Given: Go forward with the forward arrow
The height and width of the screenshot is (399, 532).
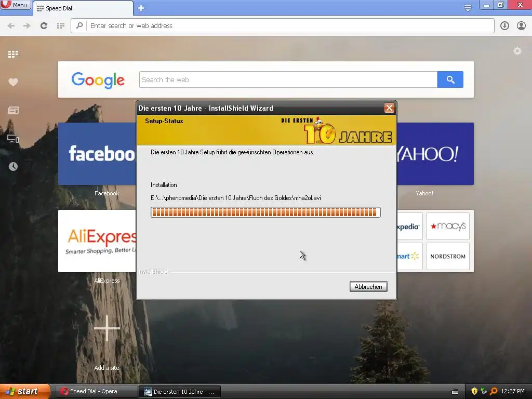Looking at the screenshot, I should click(27, 26).
